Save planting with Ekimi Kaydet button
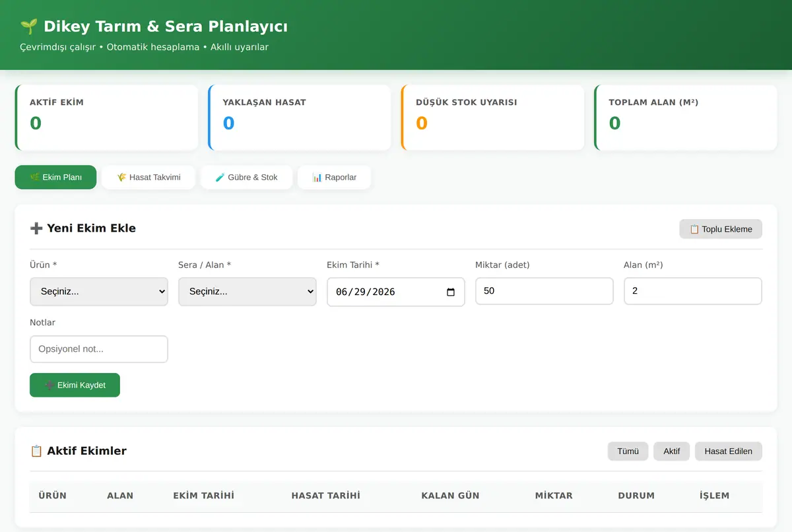The width and height of the screenshot is (792, 532). (75, 385)
